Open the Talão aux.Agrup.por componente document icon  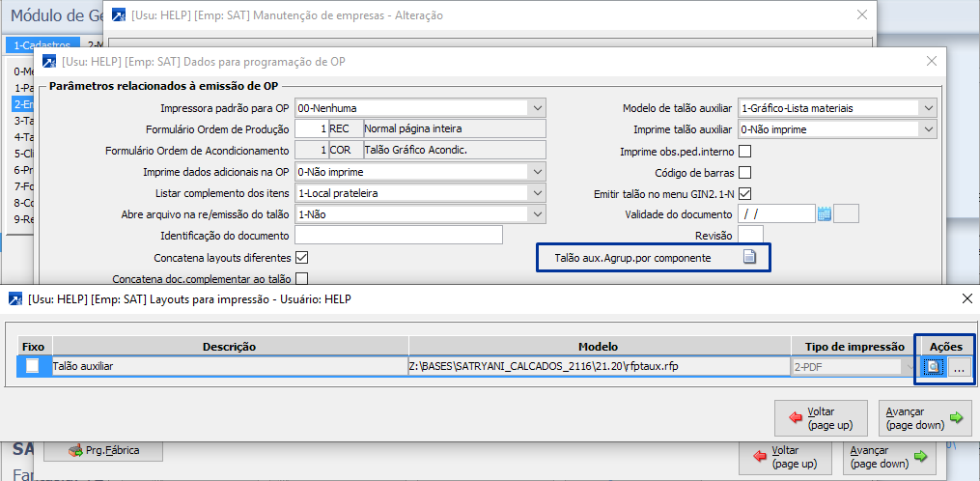tap(749, 257)
